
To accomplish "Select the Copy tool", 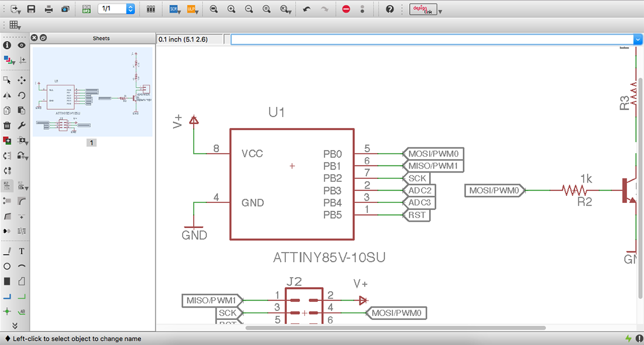I will 7,111.
